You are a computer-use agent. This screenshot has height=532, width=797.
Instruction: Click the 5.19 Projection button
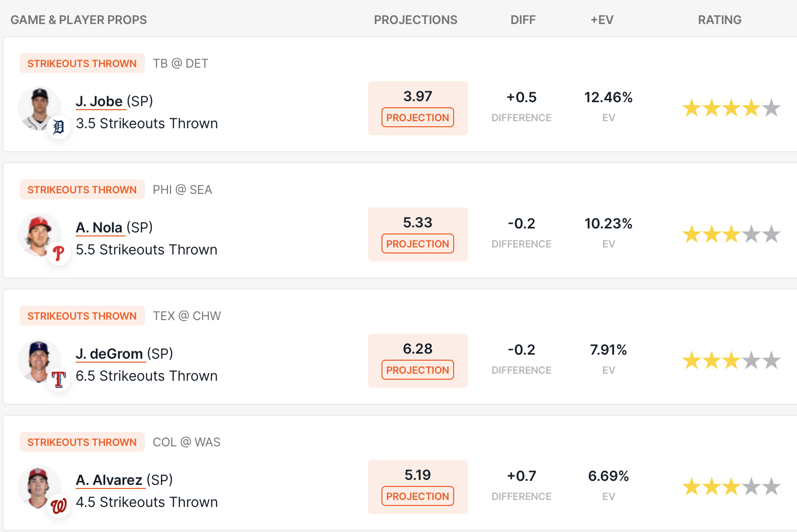[418, 496]
